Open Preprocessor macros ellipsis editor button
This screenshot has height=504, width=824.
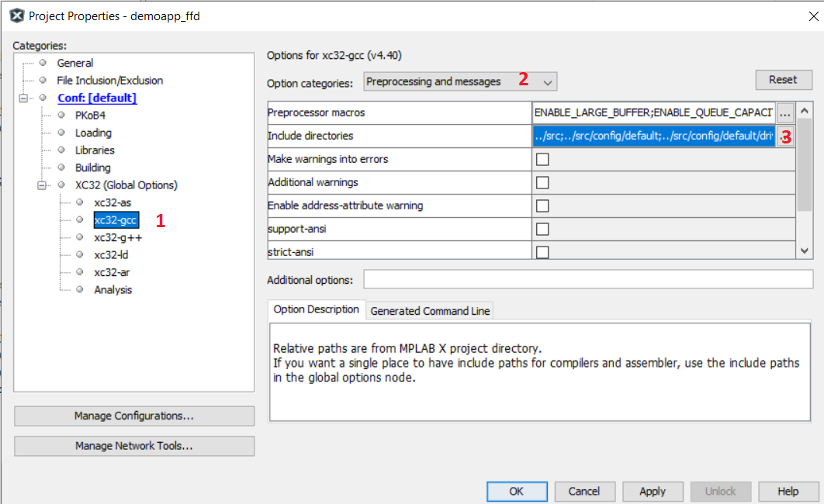(x=785, y=113)
